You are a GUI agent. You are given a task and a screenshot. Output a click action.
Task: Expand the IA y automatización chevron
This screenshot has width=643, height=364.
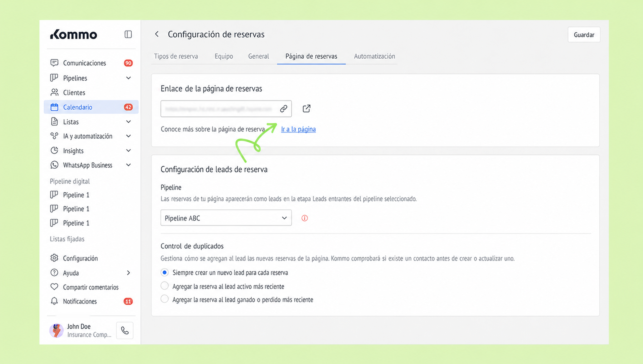click(129, 136)
